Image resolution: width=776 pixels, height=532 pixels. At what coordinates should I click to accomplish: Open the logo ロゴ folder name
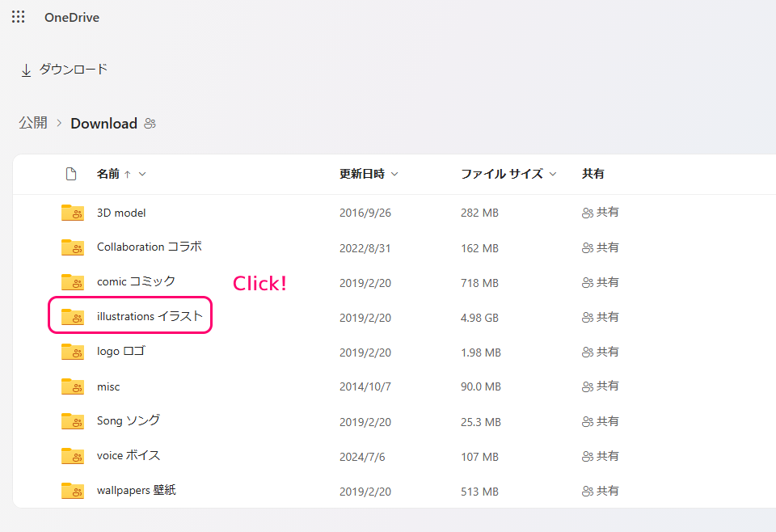pos(120,352)
